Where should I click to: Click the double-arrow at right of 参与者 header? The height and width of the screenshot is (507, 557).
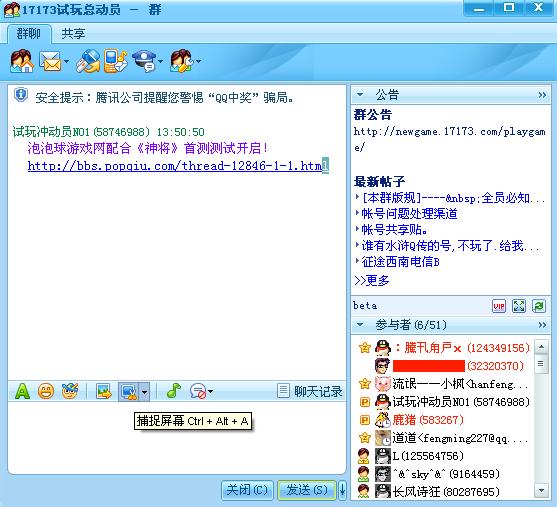pyautogui.click(x=542, y=325)
